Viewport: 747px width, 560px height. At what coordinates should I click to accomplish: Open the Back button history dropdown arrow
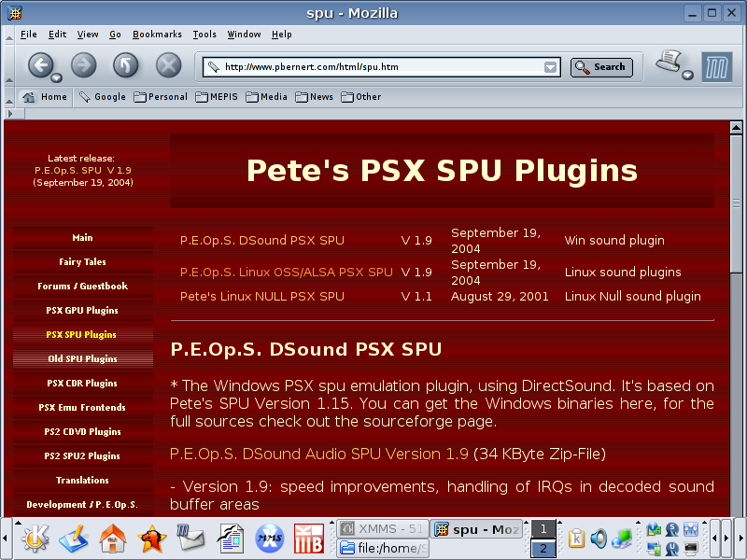click(x=57, y=77)
